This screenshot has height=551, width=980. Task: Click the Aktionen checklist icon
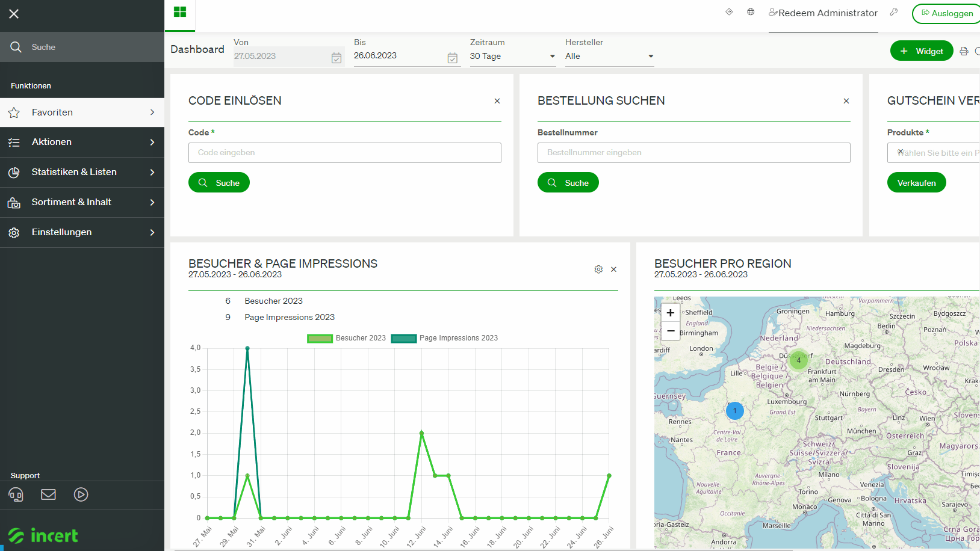[14, 143]
